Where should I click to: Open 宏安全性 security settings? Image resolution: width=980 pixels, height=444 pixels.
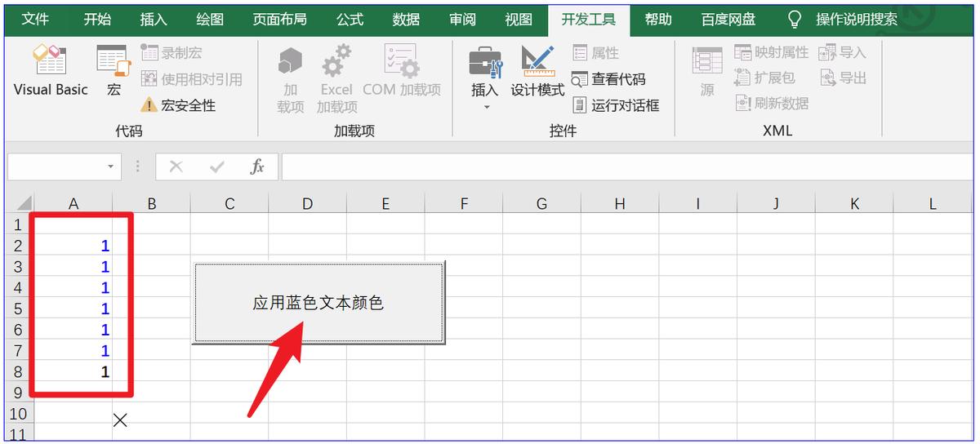point(178,105)
